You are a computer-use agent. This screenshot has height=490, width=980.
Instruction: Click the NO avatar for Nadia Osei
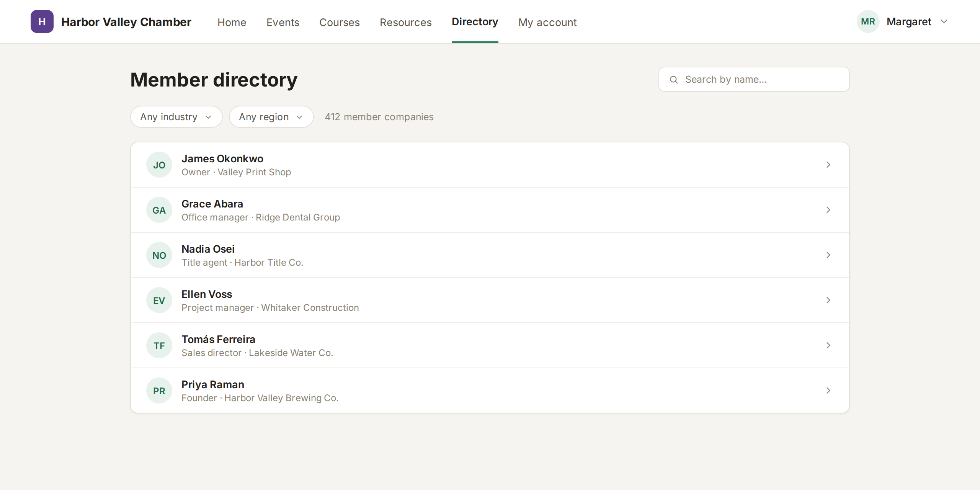(x=159, y=255)
